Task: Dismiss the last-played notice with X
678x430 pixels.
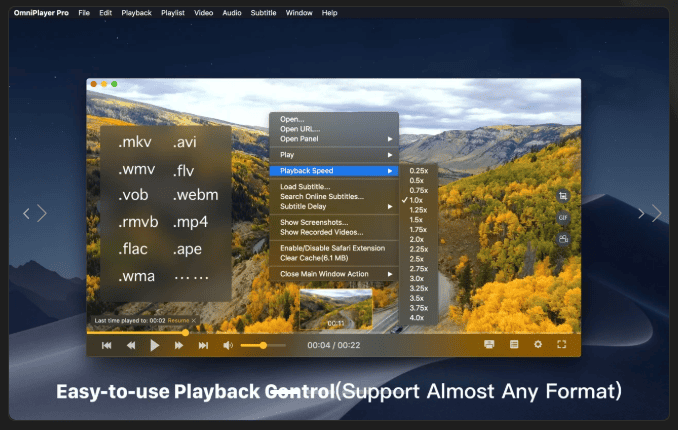Action: 194,321
